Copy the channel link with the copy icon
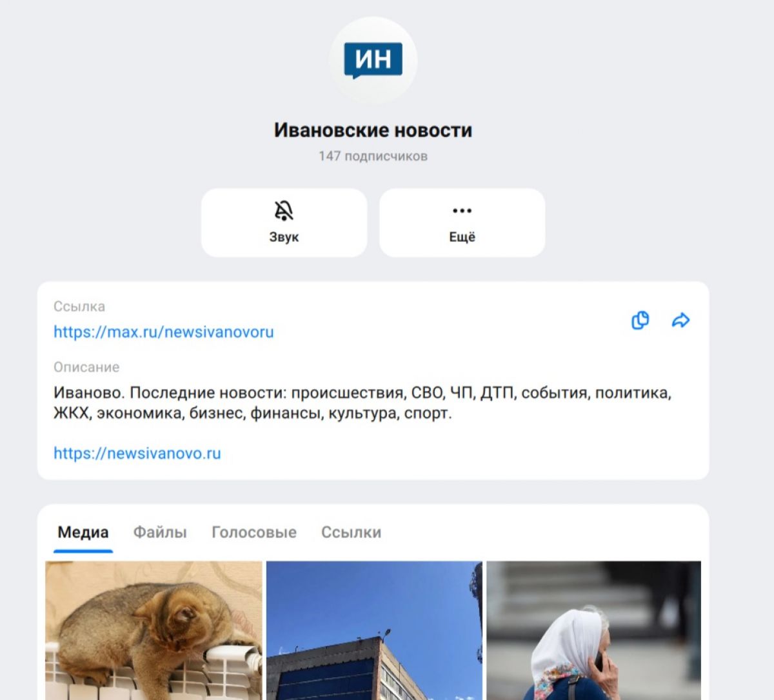Viewport: 774px width, 700px height. pyautogui.click(x=640, y=320)
